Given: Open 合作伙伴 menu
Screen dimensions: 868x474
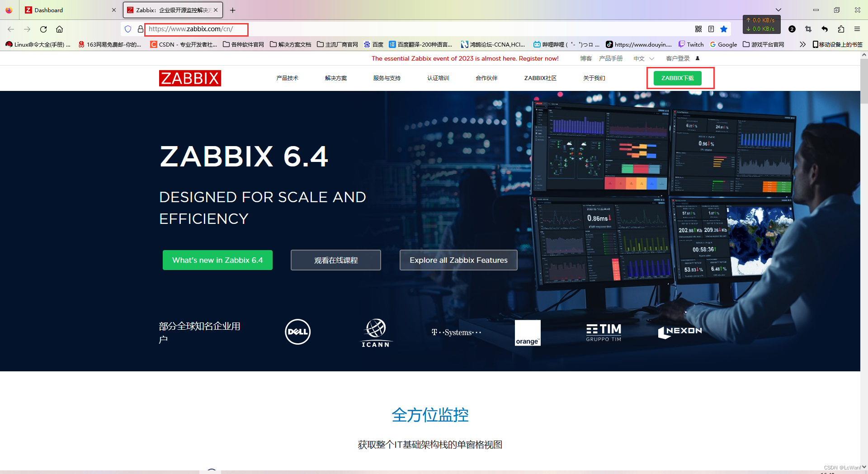Looking at the screenshot, I should pyautogui.click(x=486, y=78).
